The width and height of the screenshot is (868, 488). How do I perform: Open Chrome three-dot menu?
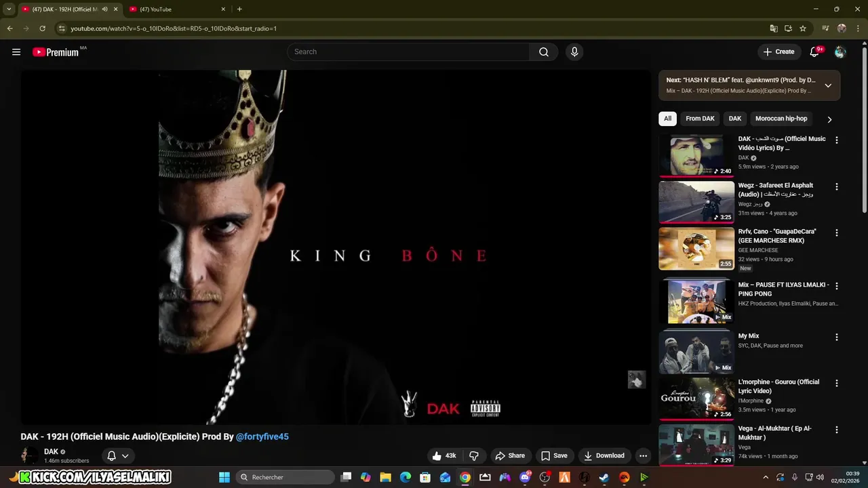pos(857,28)
